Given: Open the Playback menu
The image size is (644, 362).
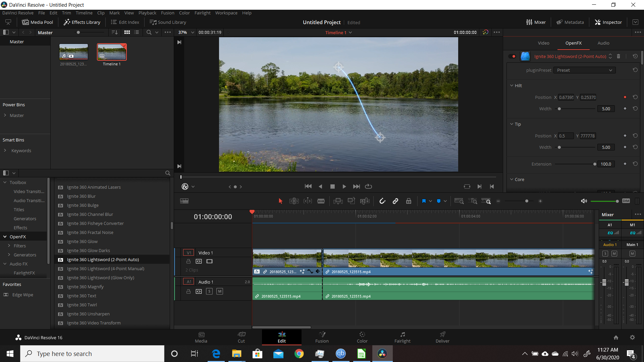Looking at the screenshot, I should 147,13.
